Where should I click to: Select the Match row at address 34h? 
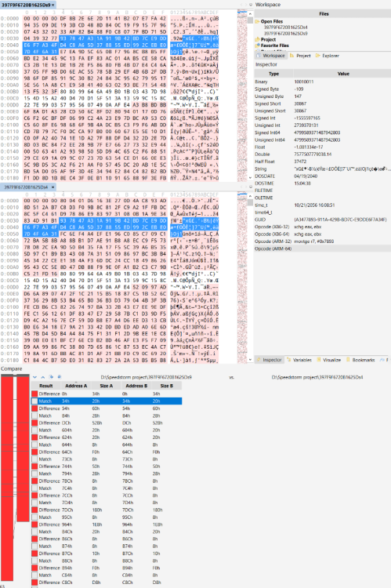point(106,401)
